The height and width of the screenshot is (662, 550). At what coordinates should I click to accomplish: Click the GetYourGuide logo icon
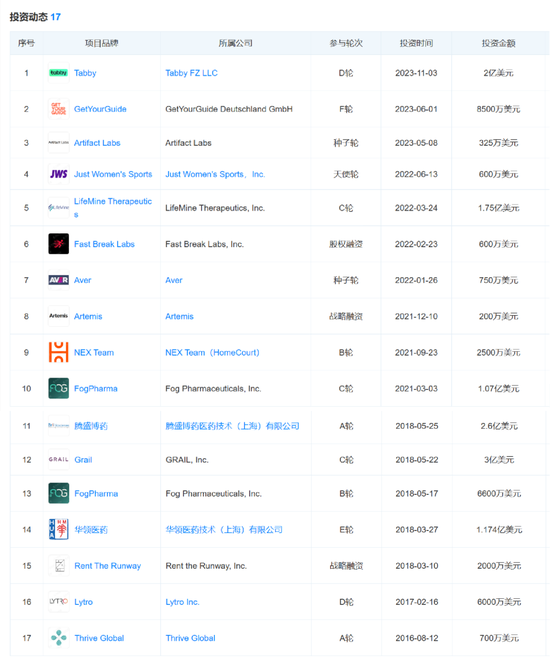(58, 109)
